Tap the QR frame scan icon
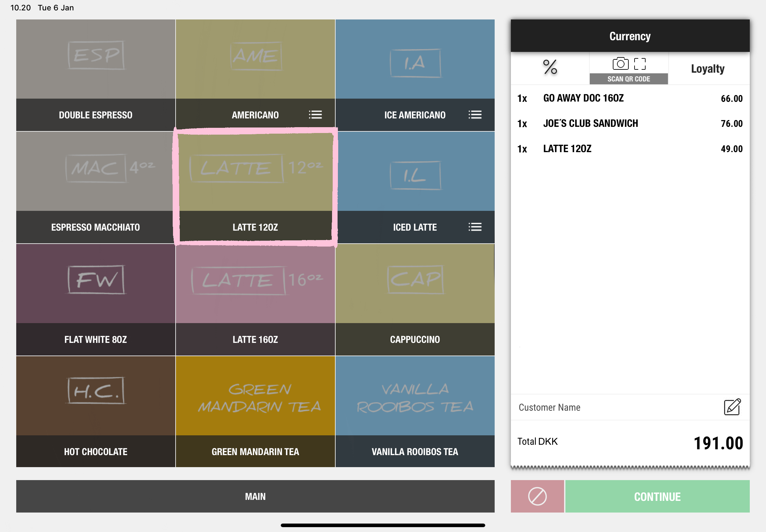The image size is (766, 532). point(640,63)
